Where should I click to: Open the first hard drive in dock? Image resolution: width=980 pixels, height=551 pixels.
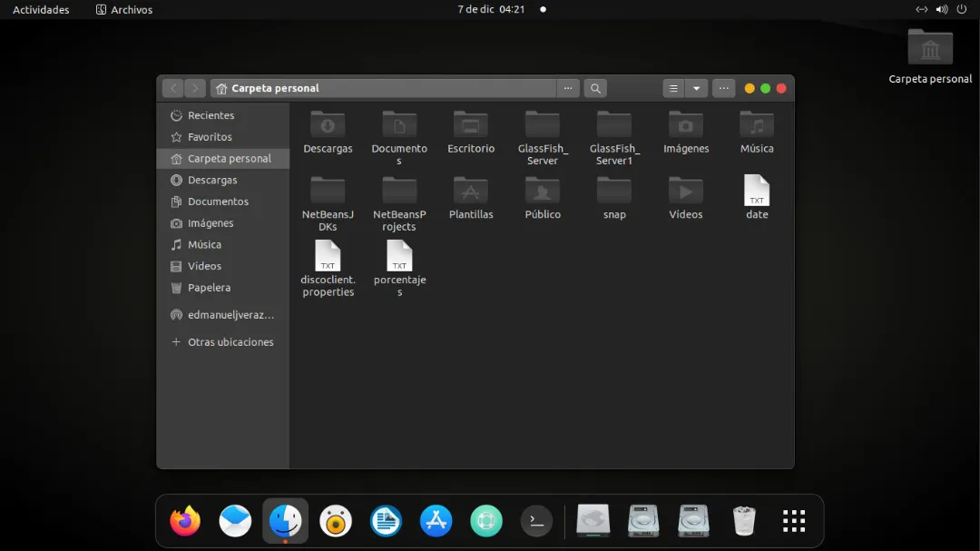pos(643,520)
